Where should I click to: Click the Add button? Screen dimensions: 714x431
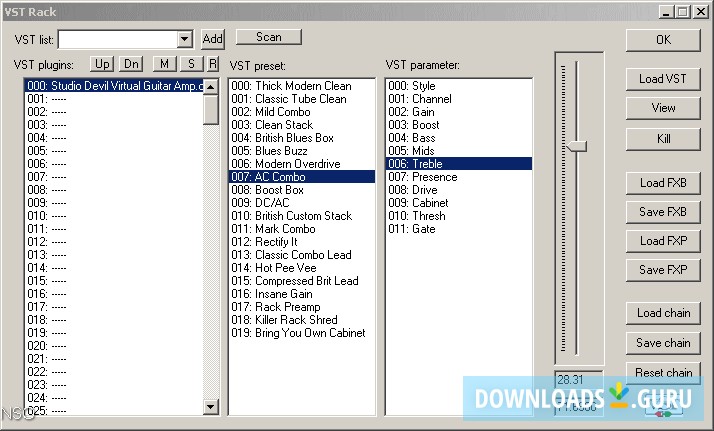coord(212,39)
